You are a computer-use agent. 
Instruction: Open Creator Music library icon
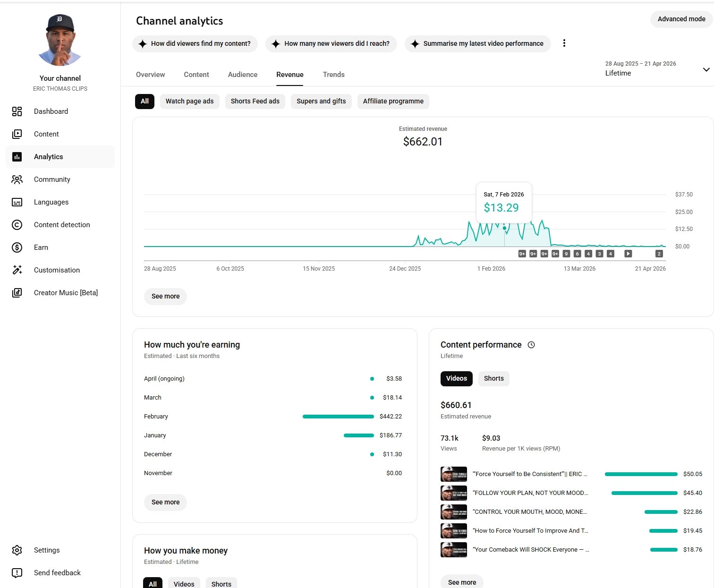(x=17, y=293)
